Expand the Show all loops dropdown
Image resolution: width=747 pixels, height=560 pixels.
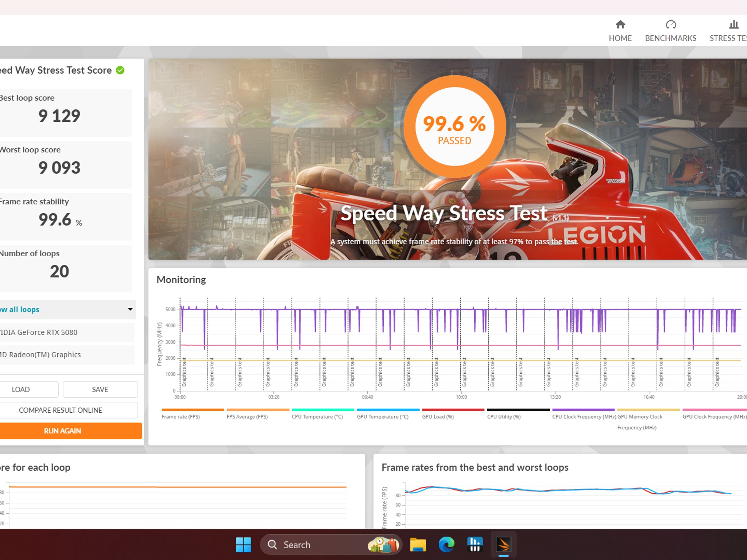point(130,309)
